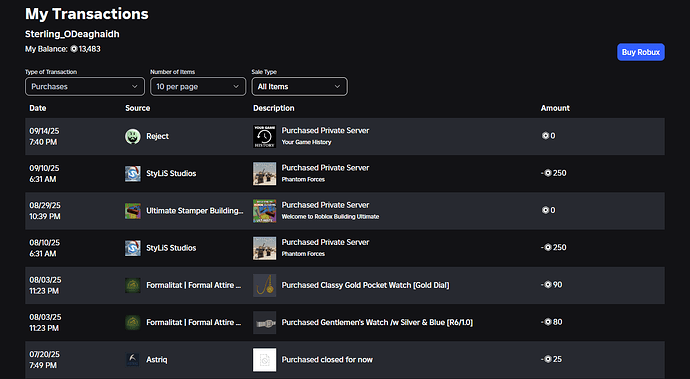
Task: Open Gentlemen's Watch item thumbnail
Action: pyautogui.click(x=264, y=322)
